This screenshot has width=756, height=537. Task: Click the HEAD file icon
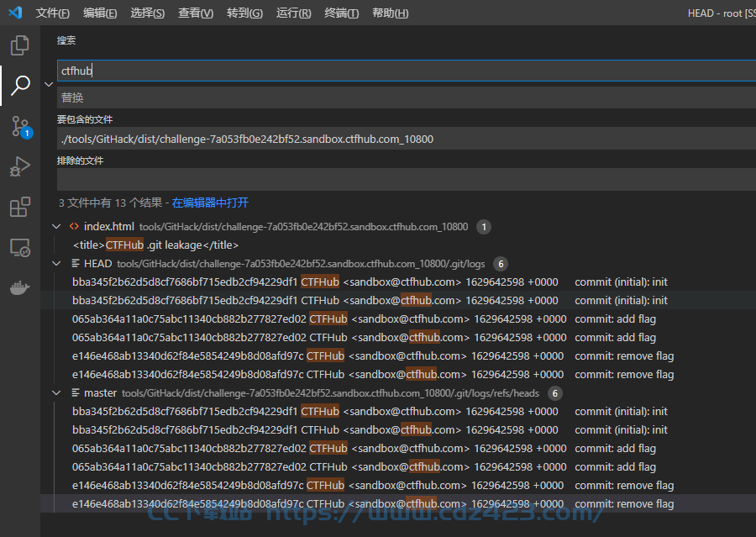[x=76, y=263]
